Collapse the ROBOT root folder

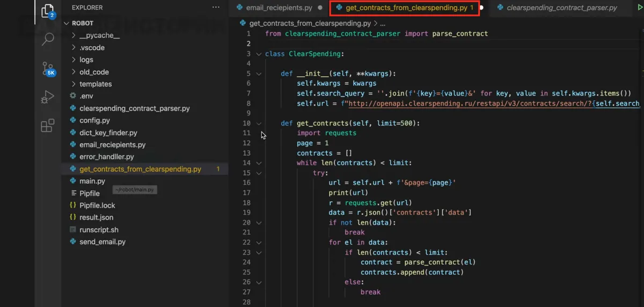[67, 24]
